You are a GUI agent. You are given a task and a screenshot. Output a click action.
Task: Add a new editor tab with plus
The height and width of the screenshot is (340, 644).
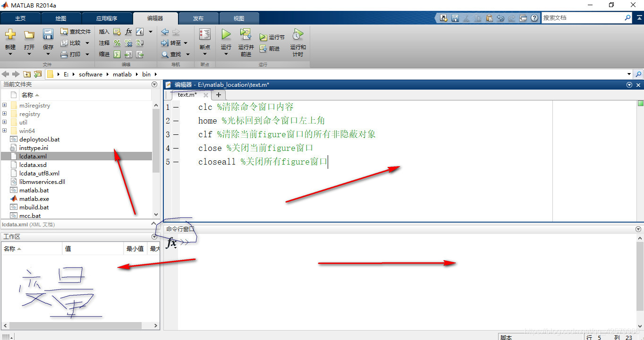click(x=218, y=95)
